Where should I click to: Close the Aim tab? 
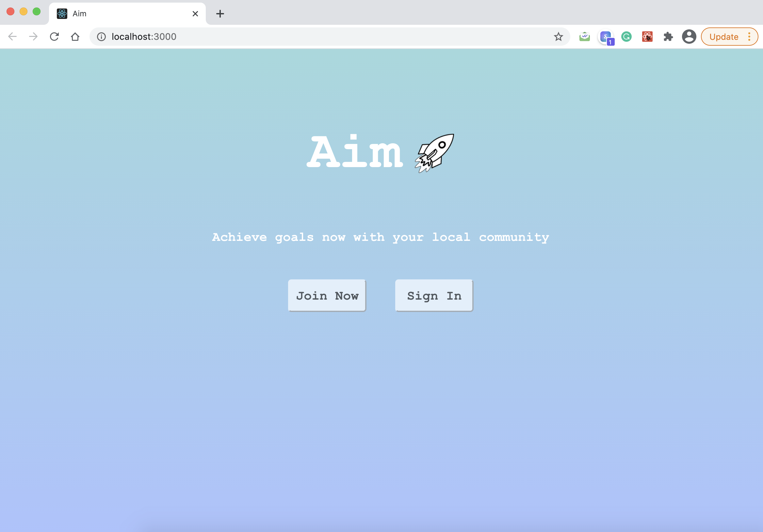[x=195, y=14]
